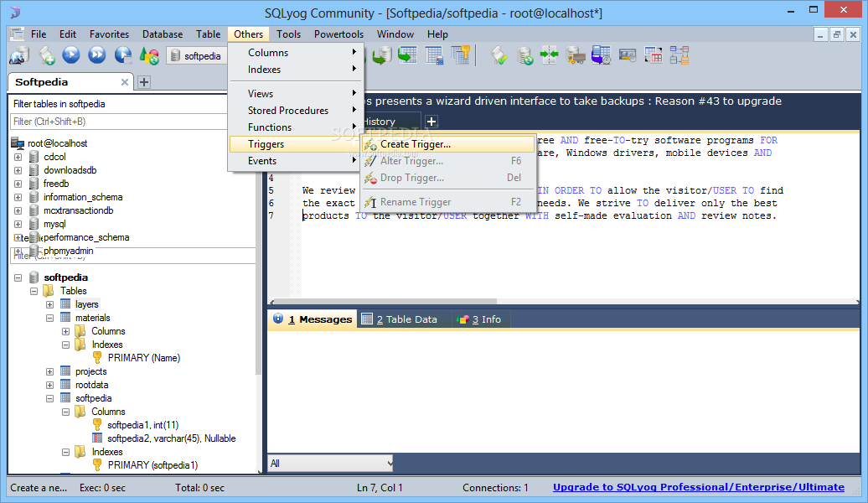
Task: Switch to the History tab
Action: (390, 122)
